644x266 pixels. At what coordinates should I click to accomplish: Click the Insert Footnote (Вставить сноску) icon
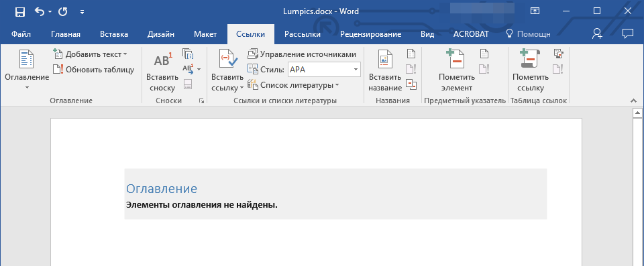click(162, 60)
